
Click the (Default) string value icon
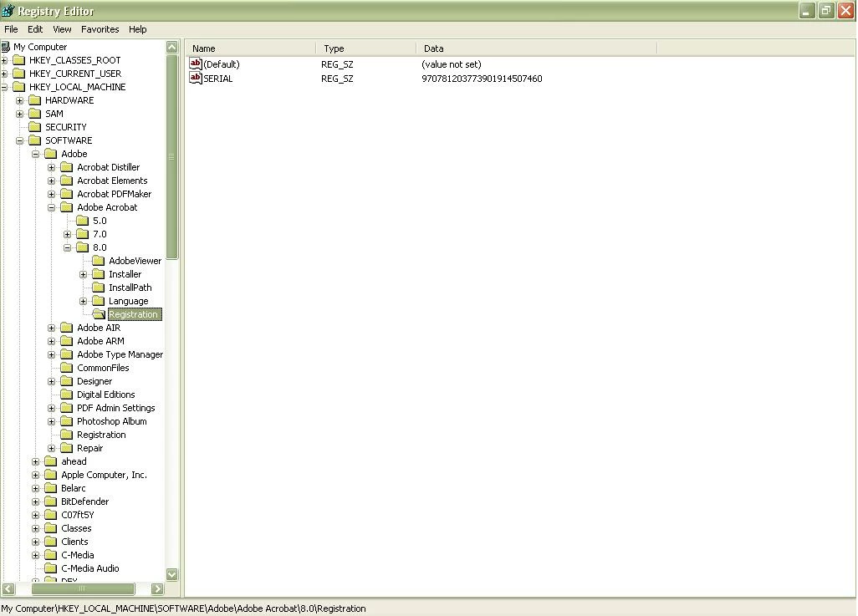coord(196,64)
